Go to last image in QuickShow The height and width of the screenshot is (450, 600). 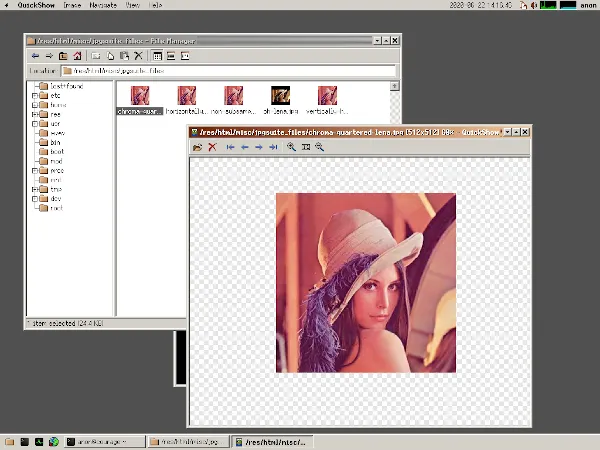273,147
